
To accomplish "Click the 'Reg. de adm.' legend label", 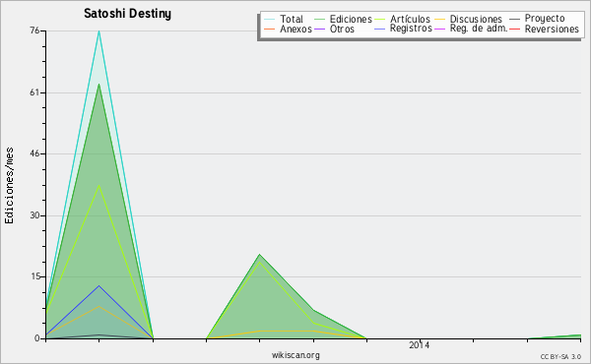I will point(479,29).
